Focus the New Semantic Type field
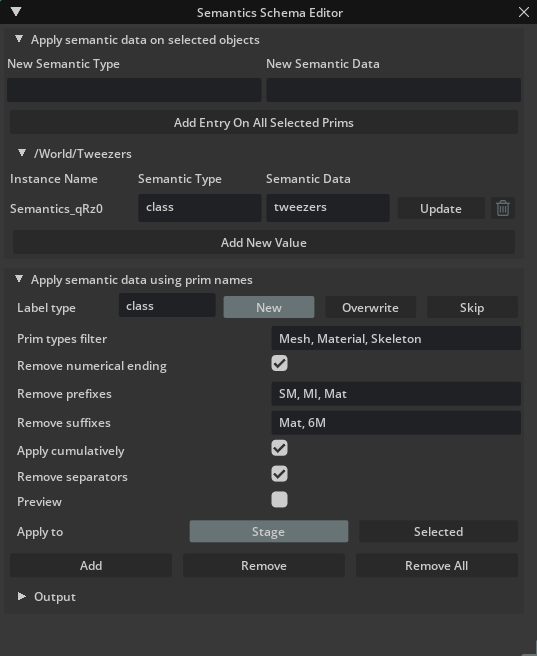Image resolution: width=537 pixels, height=656 pixels. point(134,90)
